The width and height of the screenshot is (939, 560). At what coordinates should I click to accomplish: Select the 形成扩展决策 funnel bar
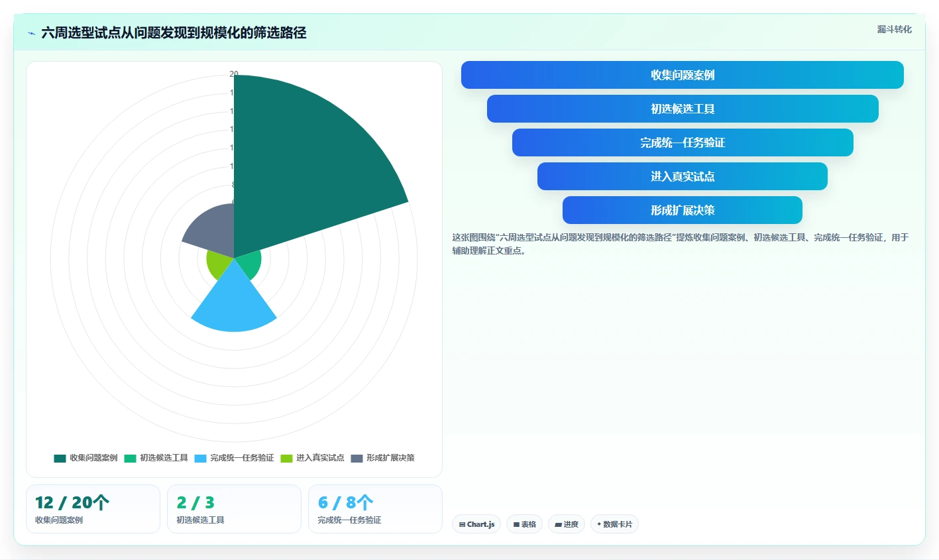pyautogui.click(x=683, y=210)
